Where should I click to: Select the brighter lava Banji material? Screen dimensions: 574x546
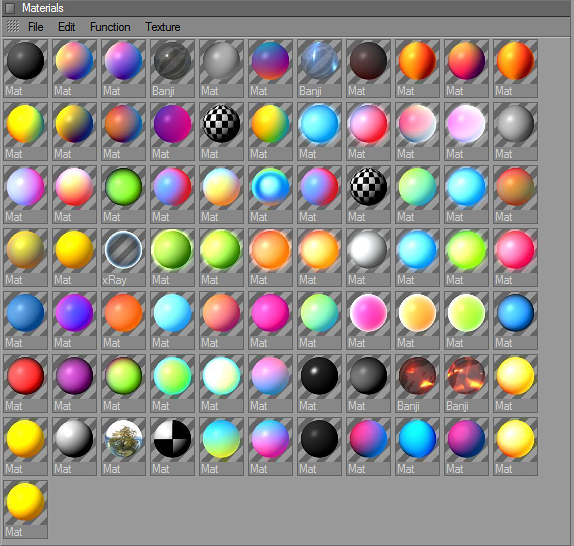[x=466, y=384]
